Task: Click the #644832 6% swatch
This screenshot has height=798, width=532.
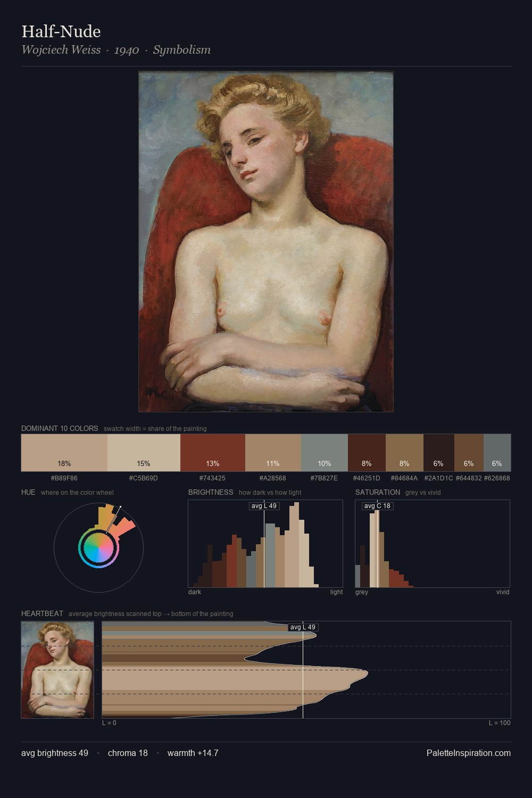Action: [x=469, y=453]
